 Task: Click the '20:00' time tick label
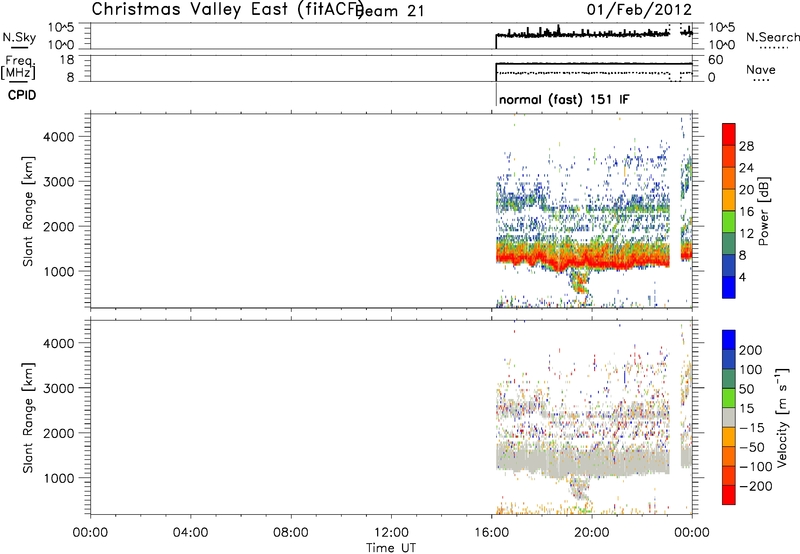(x=592, y=533)
